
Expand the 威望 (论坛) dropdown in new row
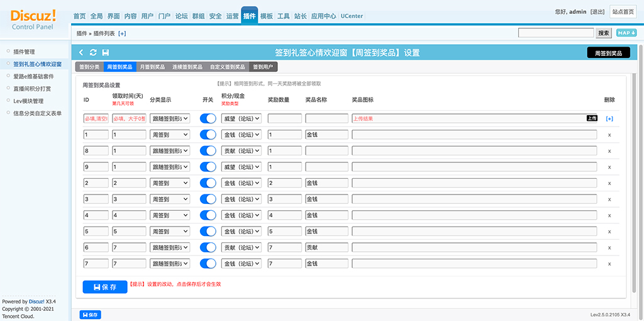coord(241,118)
